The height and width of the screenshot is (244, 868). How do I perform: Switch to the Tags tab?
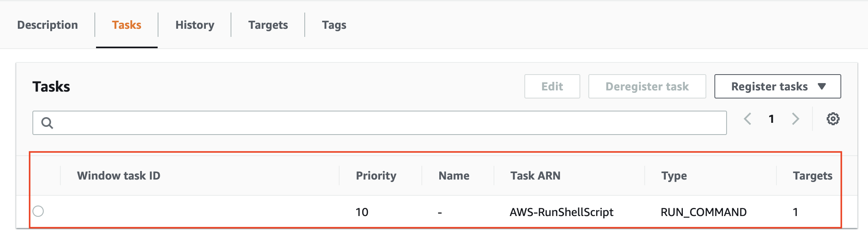click(x=334, y=25)
